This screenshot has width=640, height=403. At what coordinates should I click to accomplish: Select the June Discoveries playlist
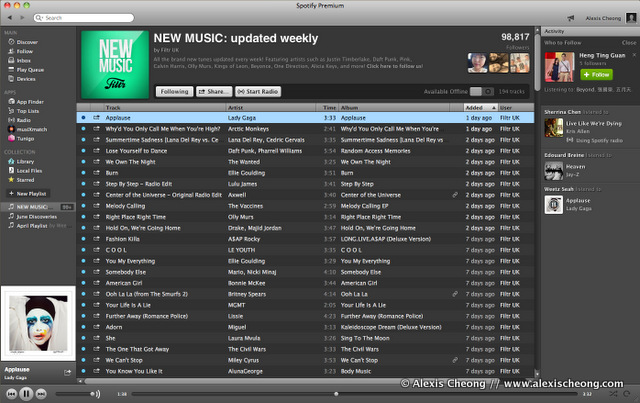[x=38, y=216]
